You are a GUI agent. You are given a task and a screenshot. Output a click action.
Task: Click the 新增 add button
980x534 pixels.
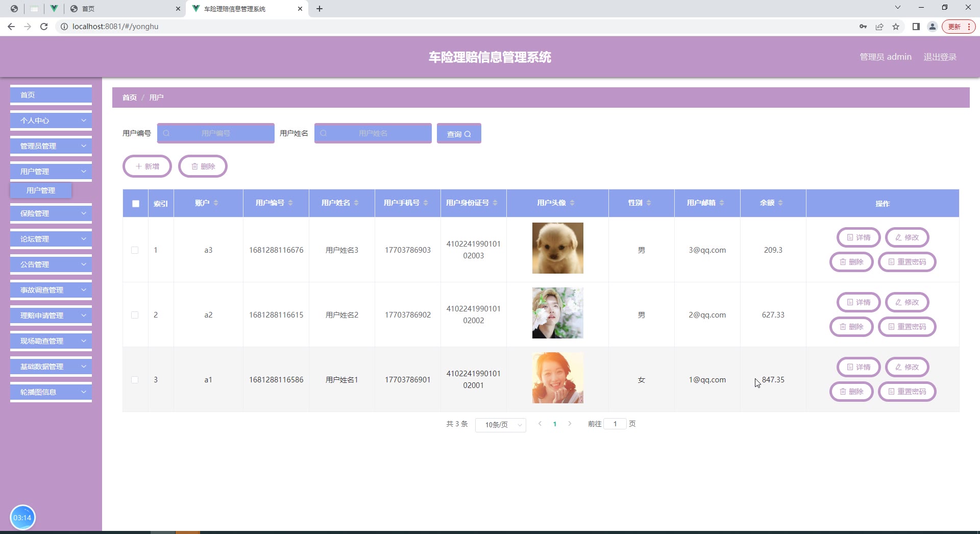point(147,166)
